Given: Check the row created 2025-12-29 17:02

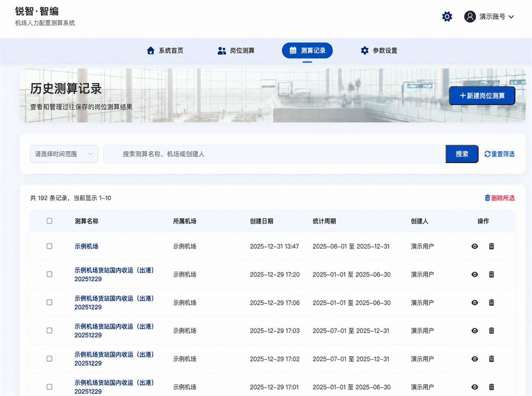Looking at the screenshot, I should coord(49,359).
